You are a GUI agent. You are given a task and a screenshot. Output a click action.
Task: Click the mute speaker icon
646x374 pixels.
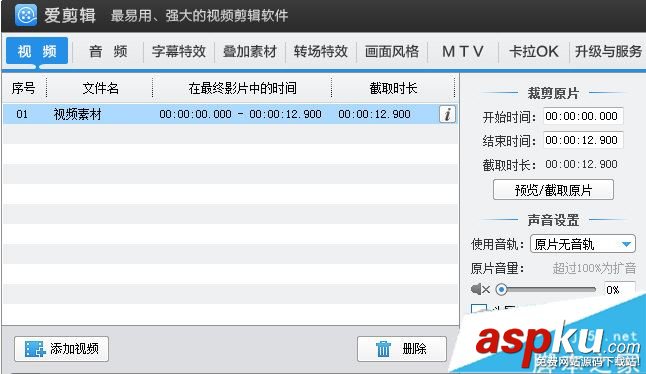[x=480, y=290]
